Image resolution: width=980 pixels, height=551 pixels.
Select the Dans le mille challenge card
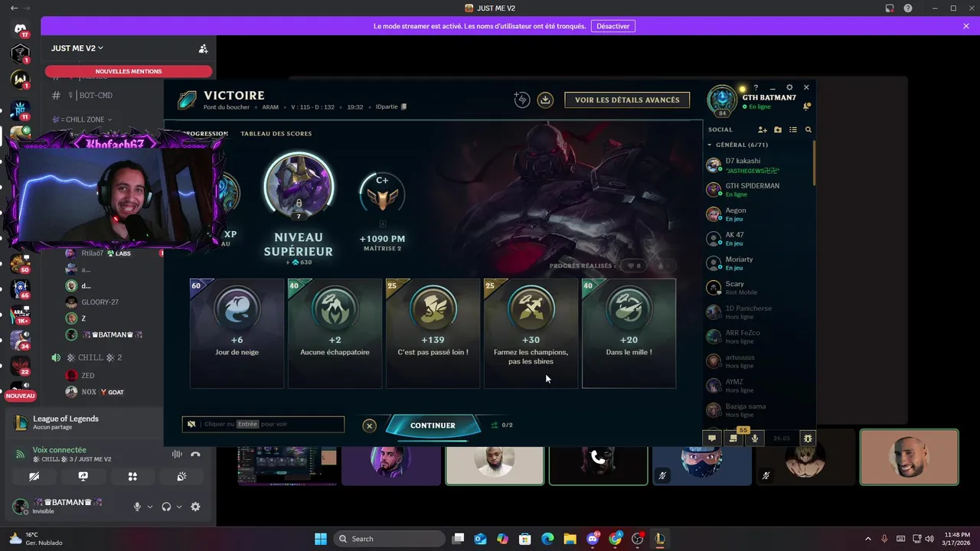[629, 334]
